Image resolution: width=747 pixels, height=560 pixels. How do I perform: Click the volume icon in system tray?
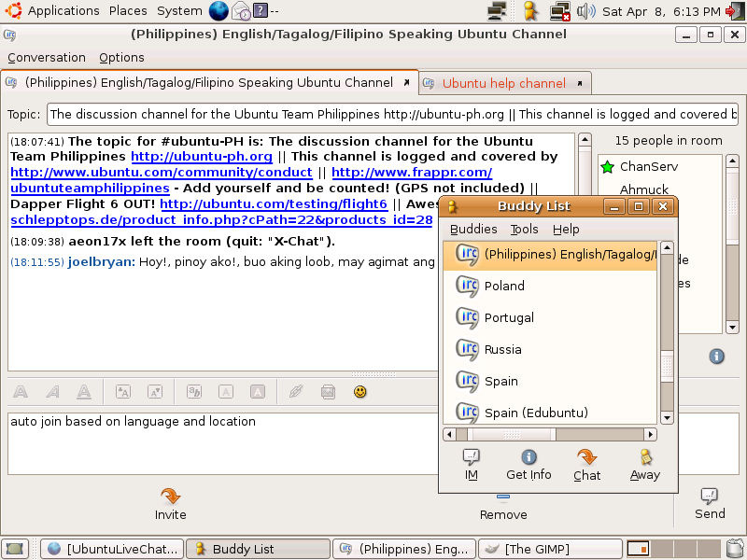point(586,11)
